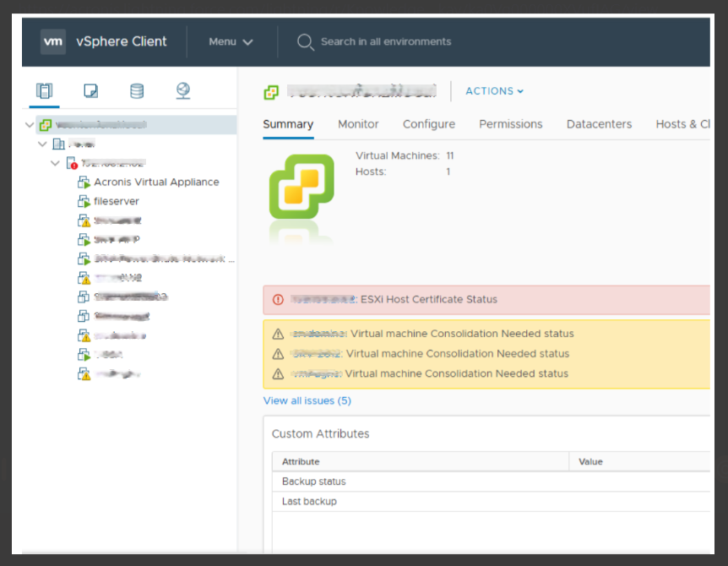Viewport: 728px width, 566px height.
Task: Open the ACTIONS dropdown
Action: tap(494, 91)
